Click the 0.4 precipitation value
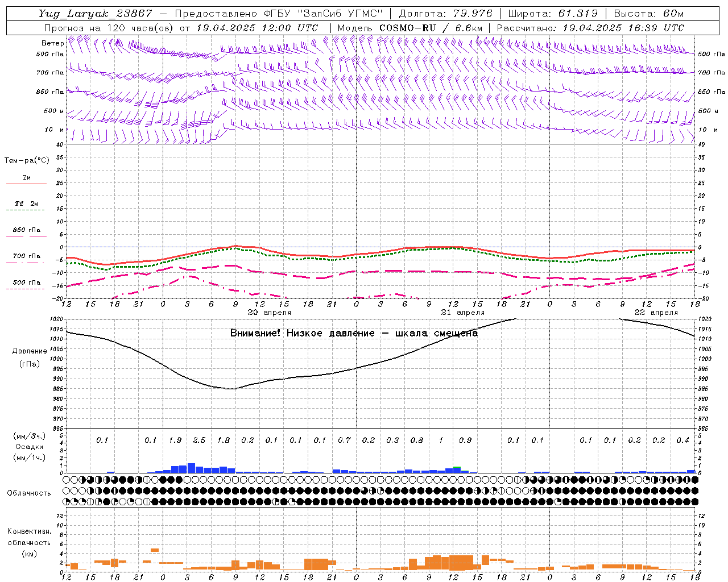728x582 pixels. 683,440
